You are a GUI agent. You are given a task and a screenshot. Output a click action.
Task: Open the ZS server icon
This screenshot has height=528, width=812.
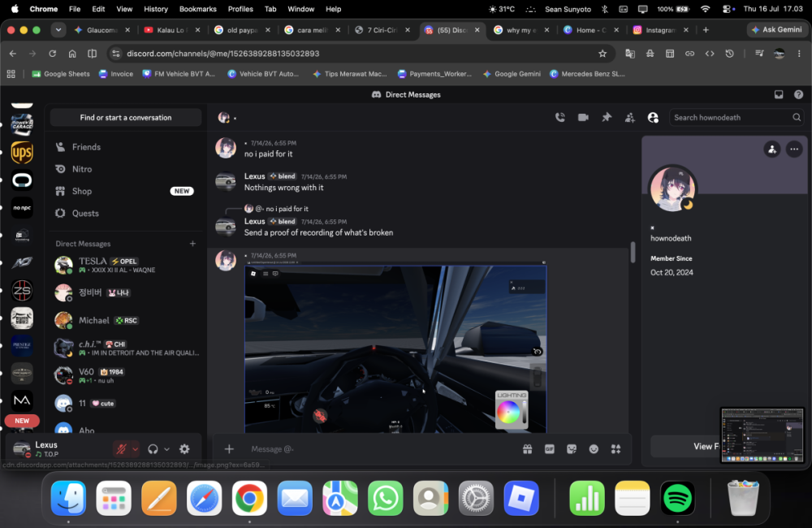pos(22,291)
